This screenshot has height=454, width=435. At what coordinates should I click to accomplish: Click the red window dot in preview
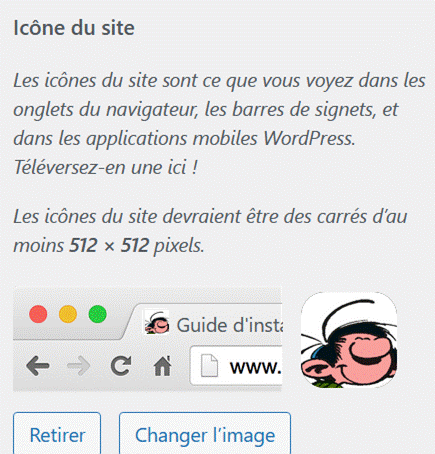coord(38,314)
